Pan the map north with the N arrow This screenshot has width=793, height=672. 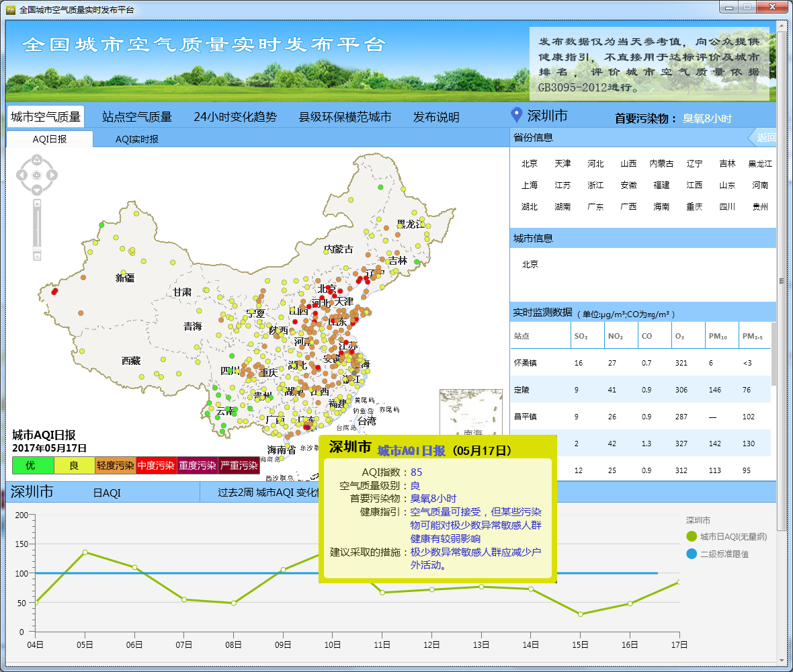[37, 160]
